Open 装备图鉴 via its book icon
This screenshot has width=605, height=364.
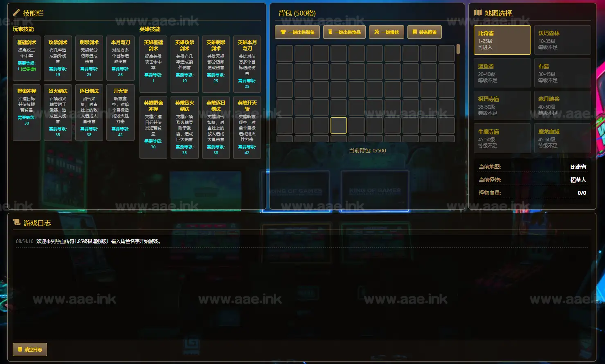click(415, 32)
